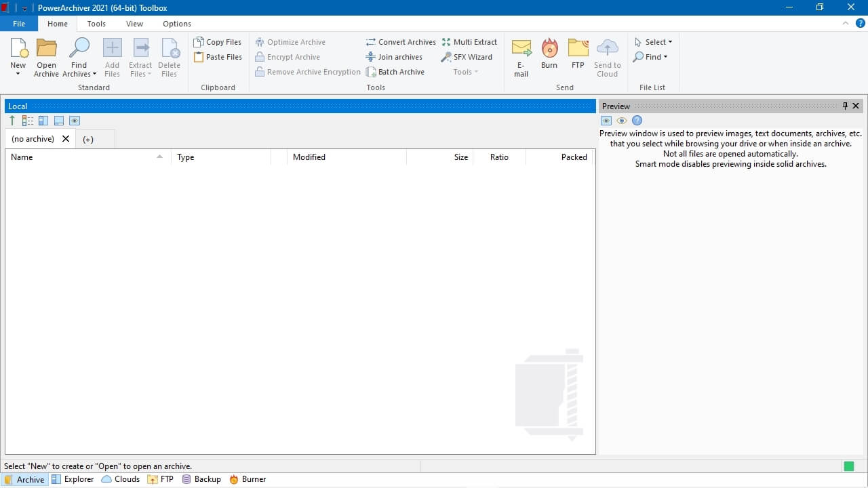This screenshot has width=868, height=488.
Task: Click the Open Archive folder icon
Action: pyautogui.click(x=46, y=49)
